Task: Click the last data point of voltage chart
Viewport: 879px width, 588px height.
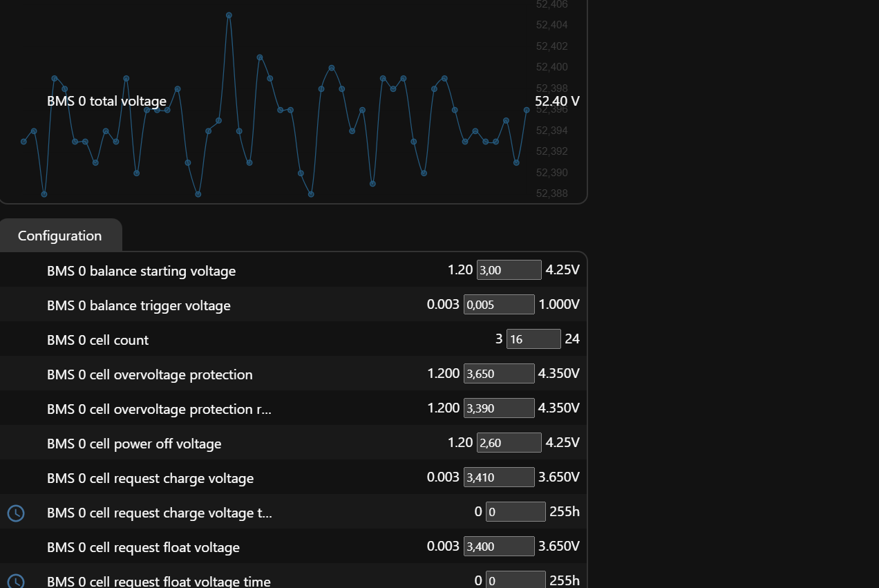Action: (527, 110)
